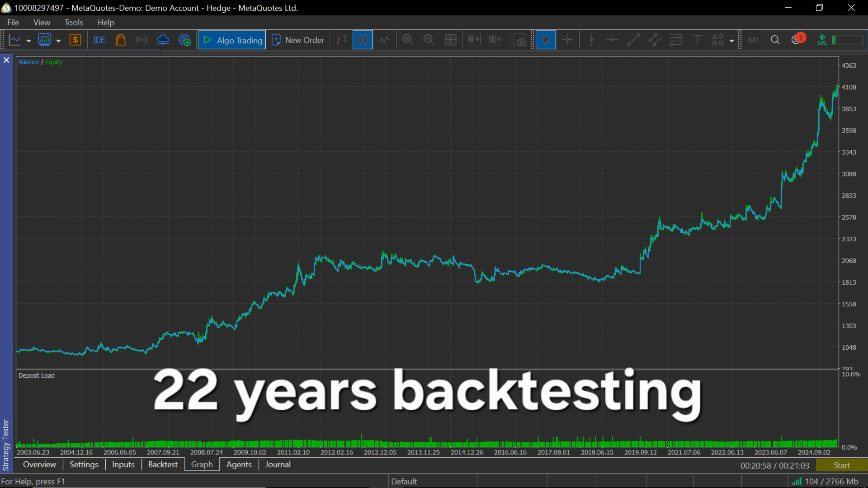
Task: Open the MetaEditor IDE icon
Action: tap(99, 40)
